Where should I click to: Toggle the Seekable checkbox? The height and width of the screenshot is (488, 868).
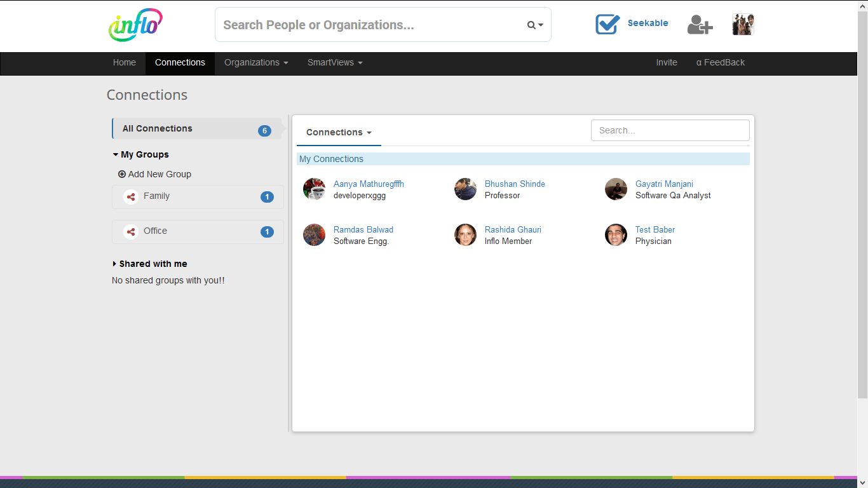click(607, 24)
